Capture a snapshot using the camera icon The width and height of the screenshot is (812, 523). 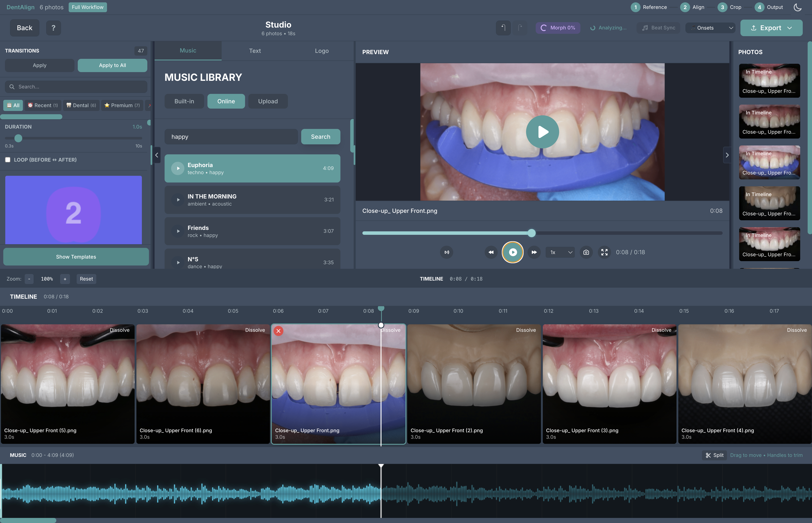click(586, 252)
